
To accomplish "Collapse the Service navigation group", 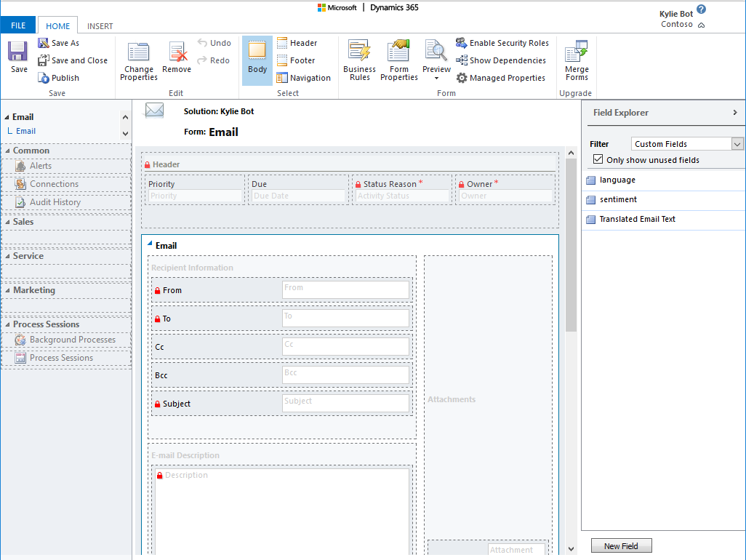I will point(7,257).
